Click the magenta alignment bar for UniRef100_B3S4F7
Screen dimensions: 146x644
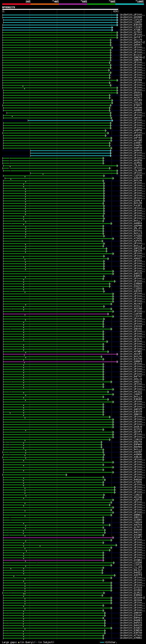58,538
